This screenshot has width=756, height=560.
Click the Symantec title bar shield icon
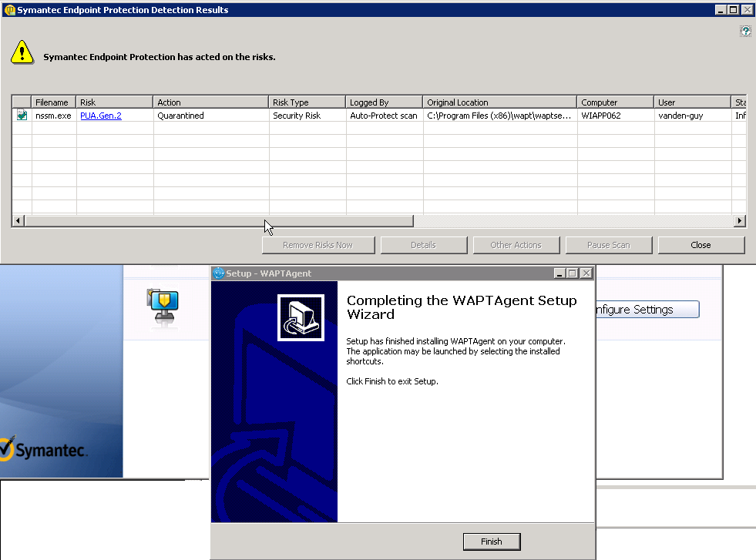click(10, 10)
